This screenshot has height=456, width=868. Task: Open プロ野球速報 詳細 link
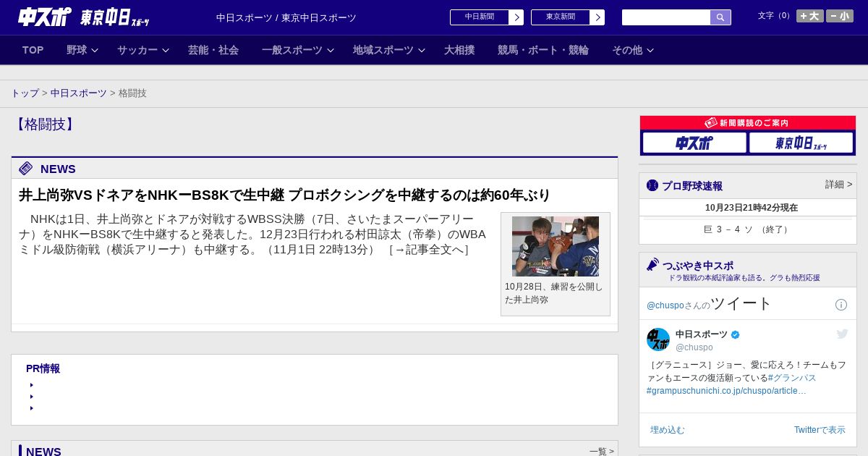click(838, 185)
